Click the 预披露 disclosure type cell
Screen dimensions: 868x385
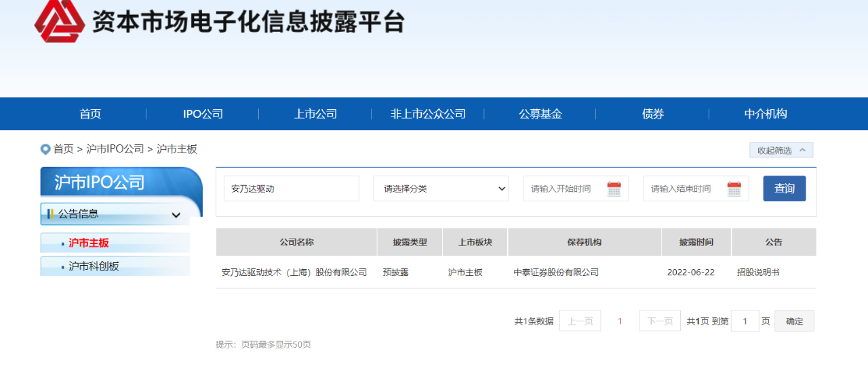[396, 272]
